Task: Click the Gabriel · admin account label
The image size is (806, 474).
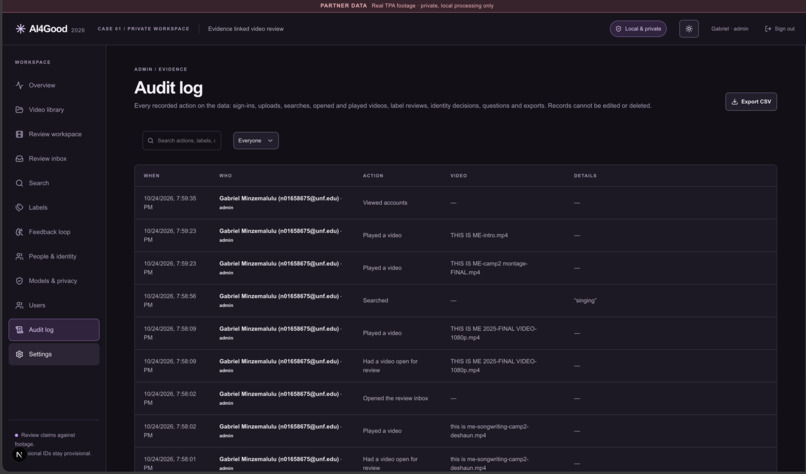Action: coord(729,29)
